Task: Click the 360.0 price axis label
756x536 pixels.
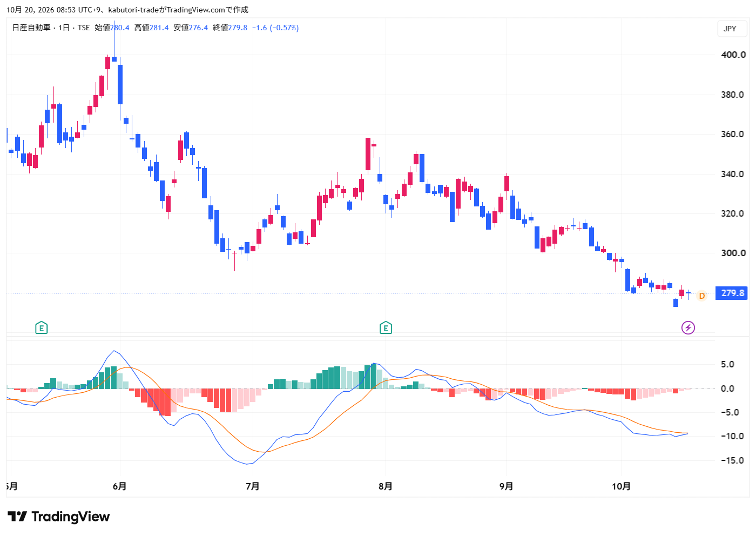Action: [x=733, y=134]
